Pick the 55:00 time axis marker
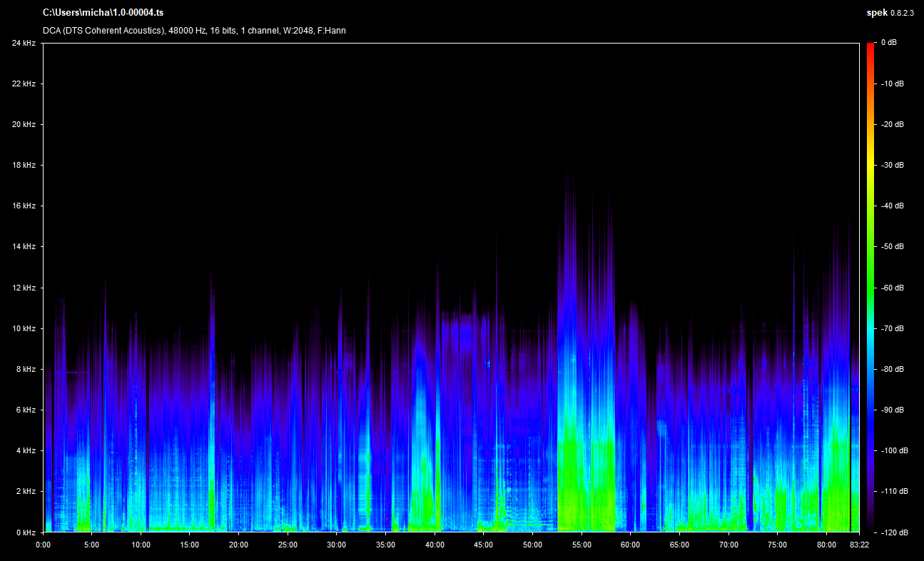Viewport: 924px width, 561px height. [582, 545]
